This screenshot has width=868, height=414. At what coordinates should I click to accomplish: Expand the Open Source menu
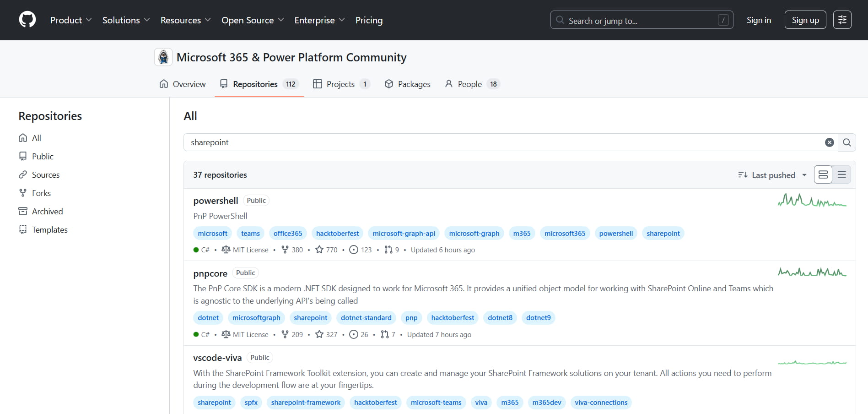(x=253, y=20)
